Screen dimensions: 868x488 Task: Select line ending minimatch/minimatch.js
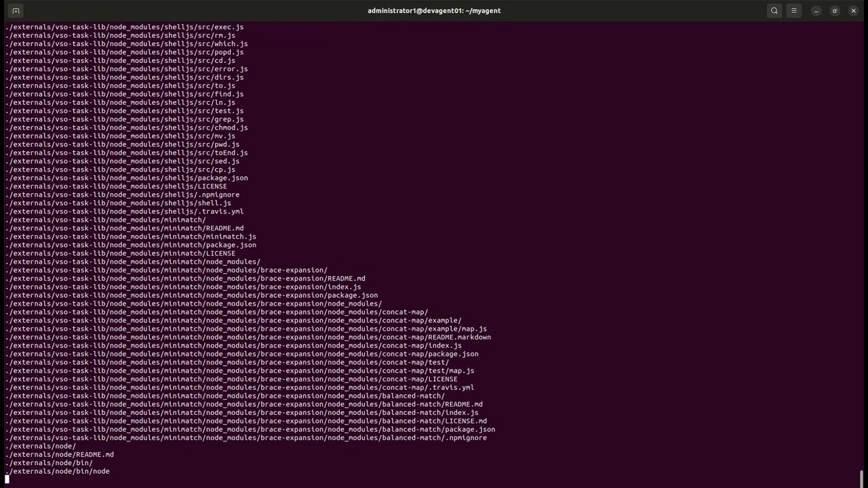[x=131, y=237]
